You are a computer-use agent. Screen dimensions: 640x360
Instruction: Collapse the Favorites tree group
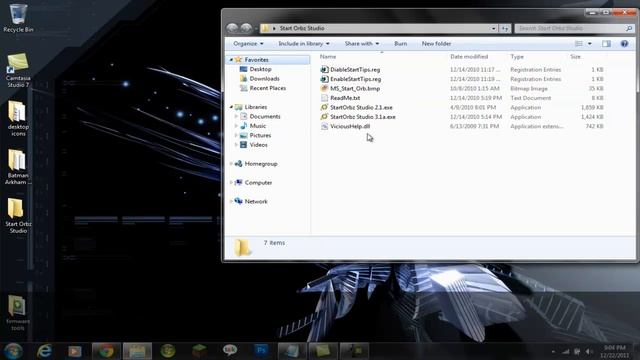231,60
